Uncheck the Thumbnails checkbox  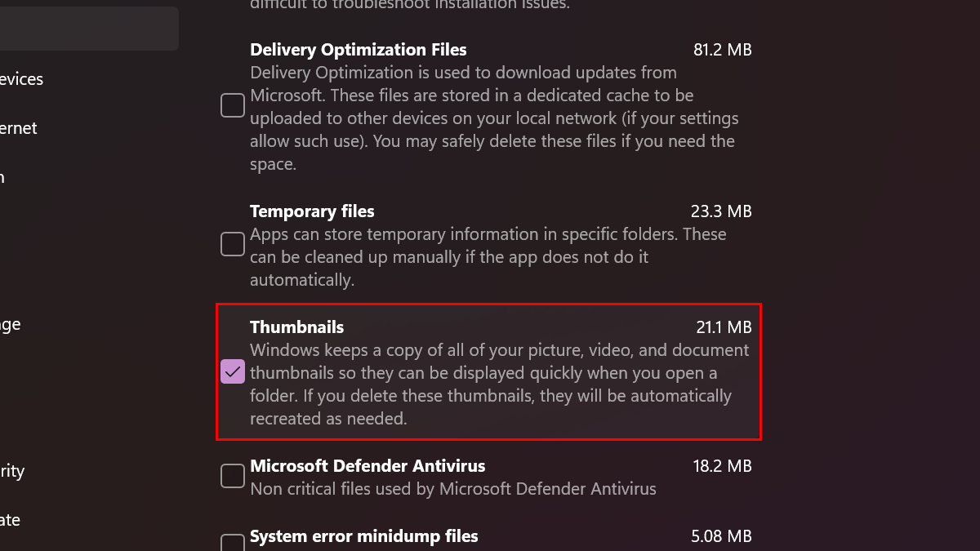[233, 371]
